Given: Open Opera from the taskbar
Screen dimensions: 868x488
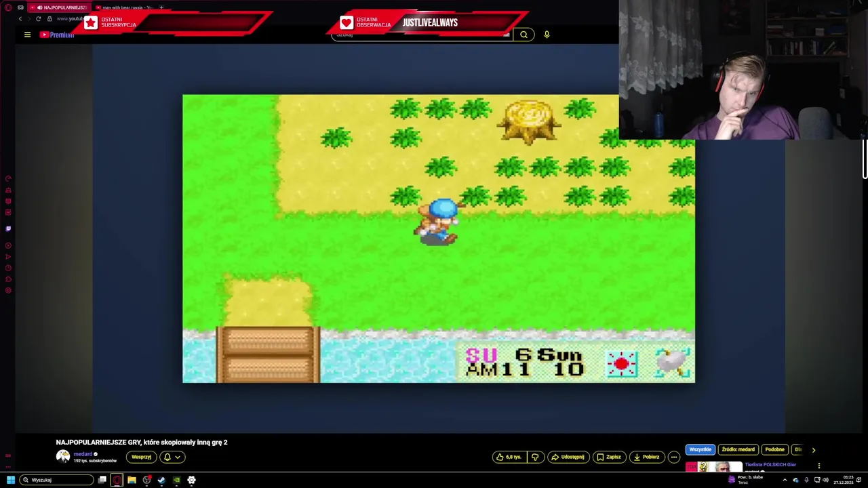Looking at the screenshot, I should pyautogui.click(x=117, y=480).
